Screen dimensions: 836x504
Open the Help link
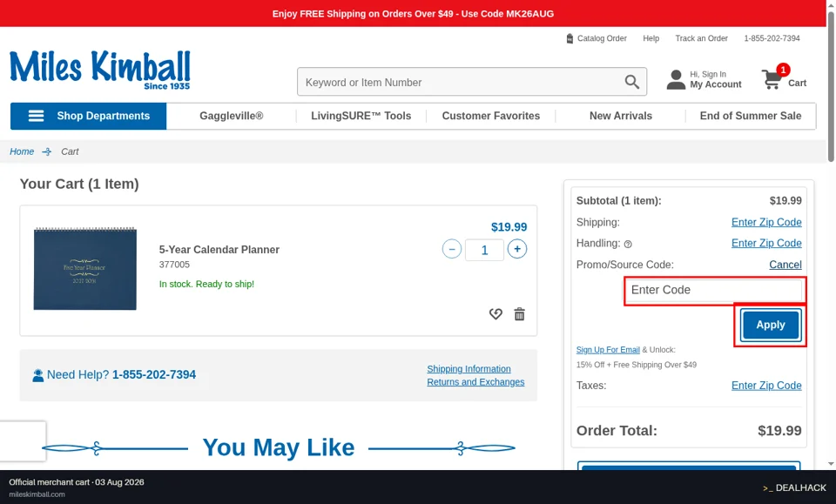651,38
